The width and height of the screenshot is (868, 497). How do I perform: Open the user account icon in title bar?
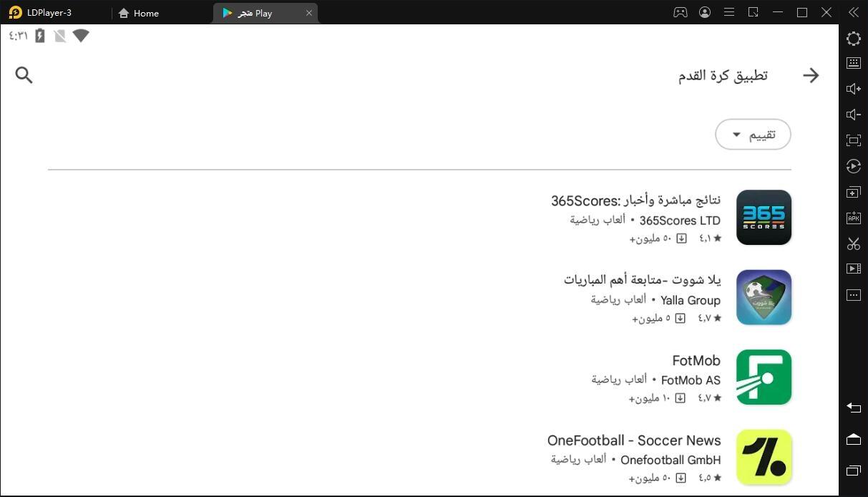pos(706,12)
